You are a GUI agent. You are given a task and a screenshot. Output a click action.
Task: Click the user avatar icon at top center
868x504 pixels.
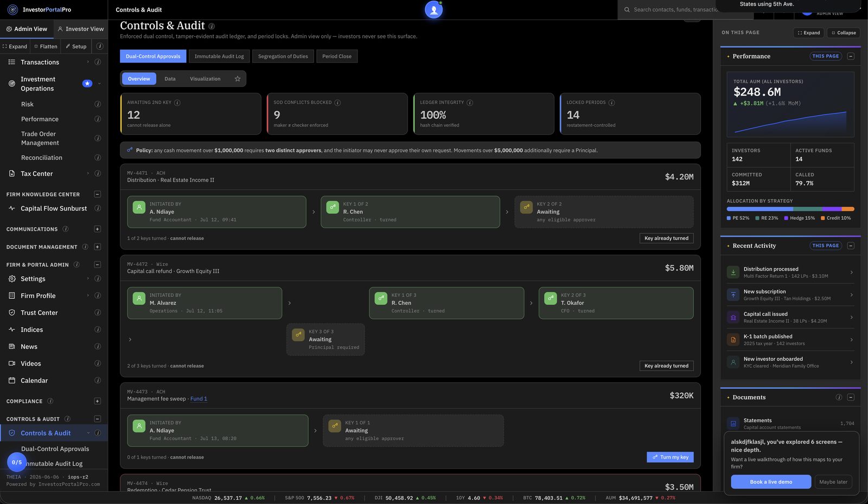pyautogui.click(x=434, y=10)
